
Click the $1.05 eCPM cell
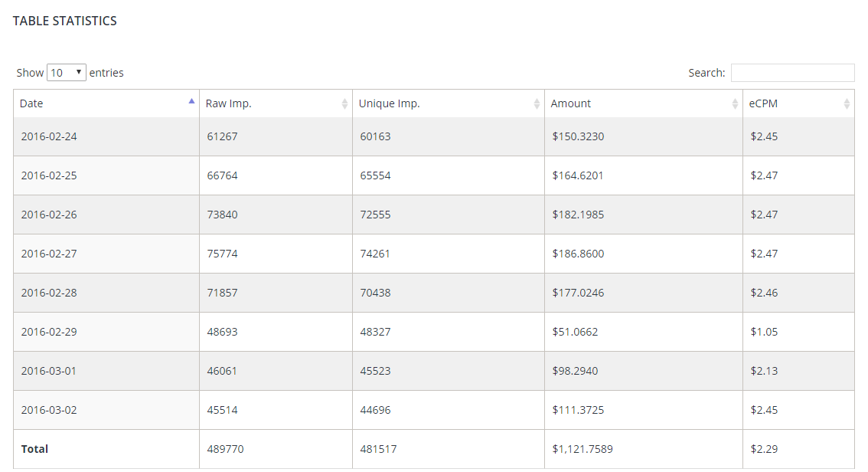click(764, 332)
